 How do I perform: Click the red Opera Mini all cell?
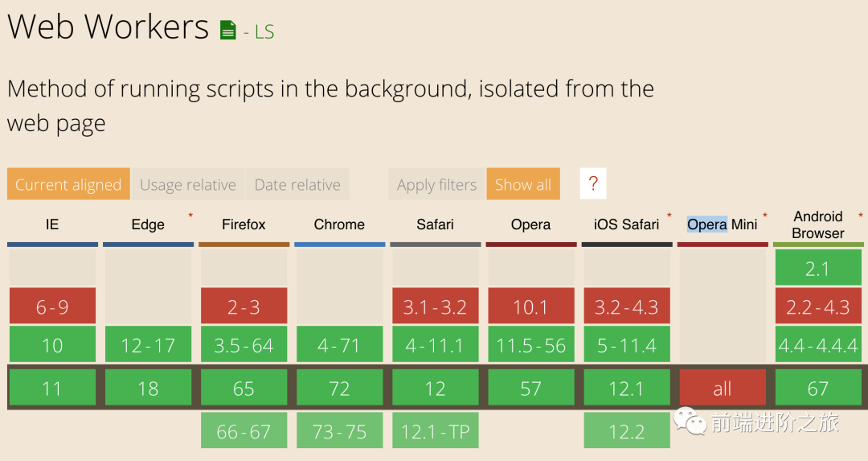723,389
